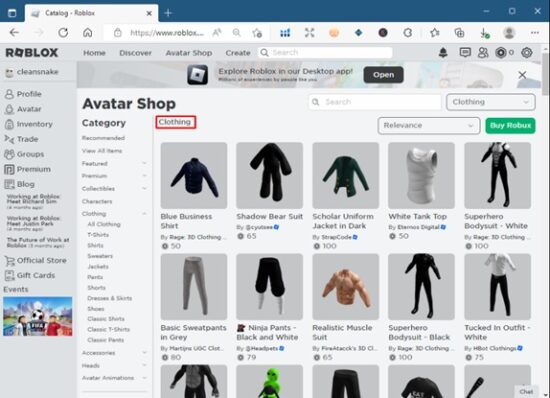The width and height of the screenshot is (550, 398).
Task: Add page to favorites star icon
Action: tap(257, 33)
